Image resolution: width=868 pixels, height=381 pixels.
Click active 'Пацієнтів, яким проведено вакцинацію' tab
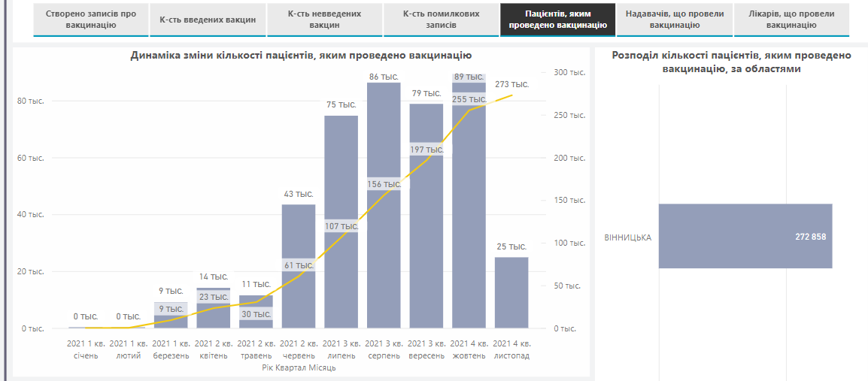(x=557, y=20)
